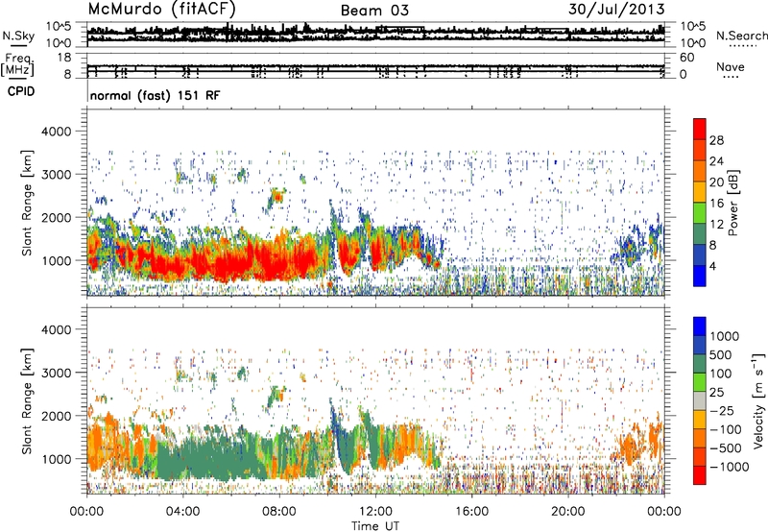Click the Power [dB] colorbar label
The width and height of the screenshot is (768, 532).
[x=732, y=203]
